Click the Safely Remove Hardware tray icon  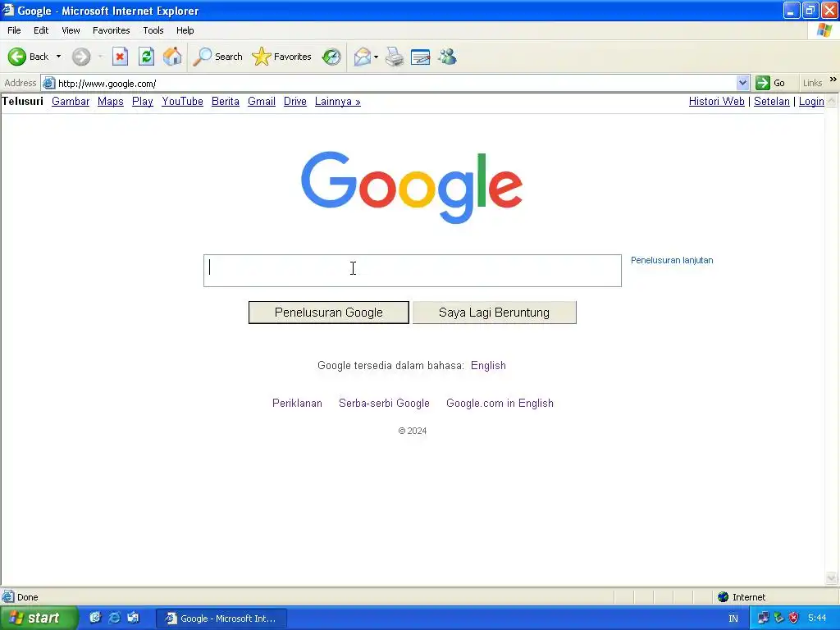point(778,618)
